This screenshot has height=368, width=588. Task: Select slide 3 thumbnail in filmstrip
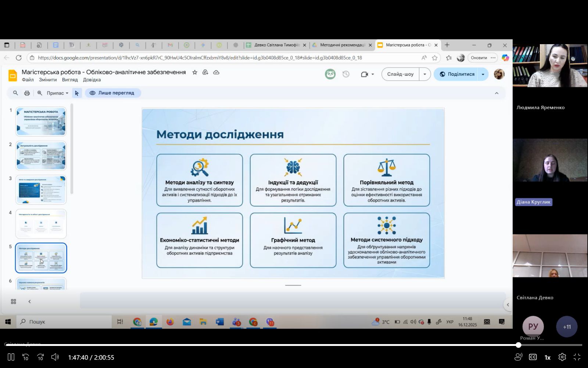point(41,190)
